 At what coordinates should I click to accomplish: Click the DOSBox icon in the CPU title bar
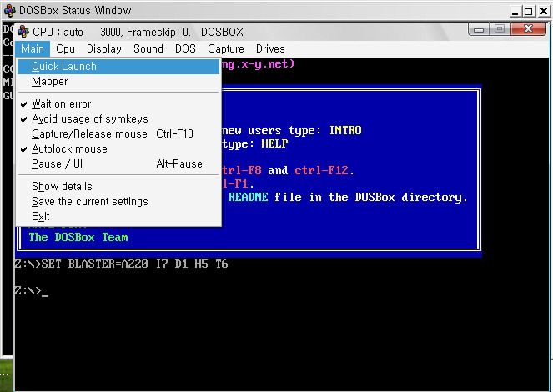[x=23, y=32]
